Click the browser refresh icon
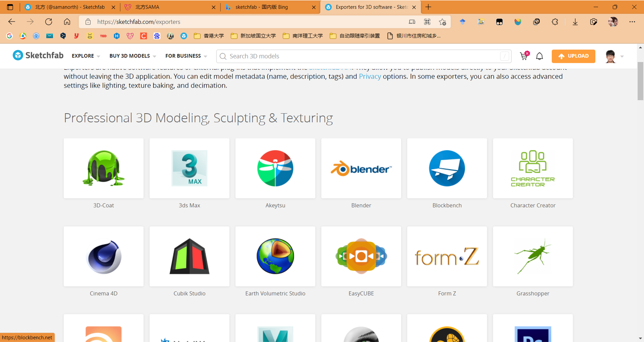 49,22
